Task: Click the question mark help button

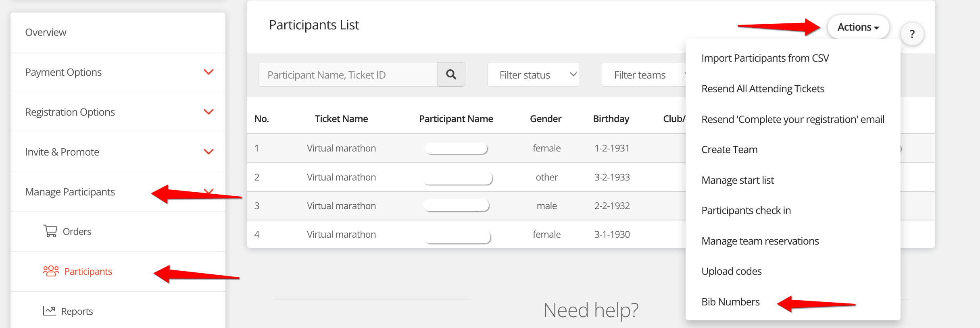Action: [912, 34]
